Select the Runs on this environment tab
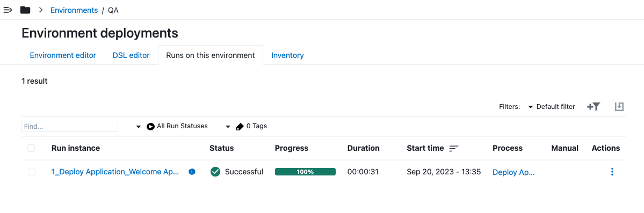The height and width of the screenshot is (213, 644). [x=211, y=55]
